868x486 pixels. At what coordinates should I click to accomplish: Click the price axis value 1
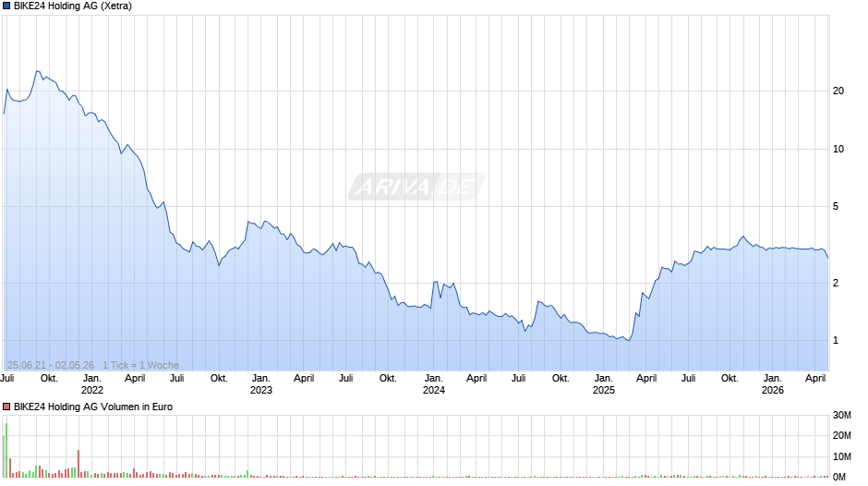coord(836,341)
